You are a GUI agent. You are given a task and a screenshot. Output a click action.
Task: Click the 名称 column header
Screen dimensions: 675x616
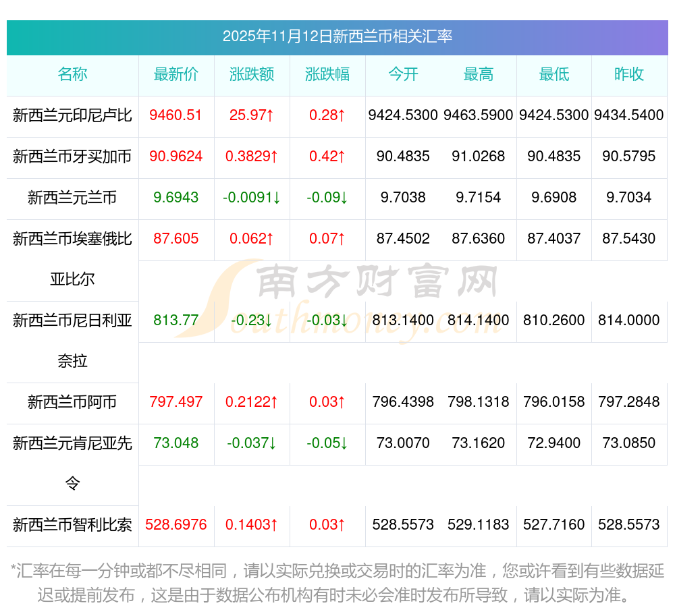tap(72, 75)
